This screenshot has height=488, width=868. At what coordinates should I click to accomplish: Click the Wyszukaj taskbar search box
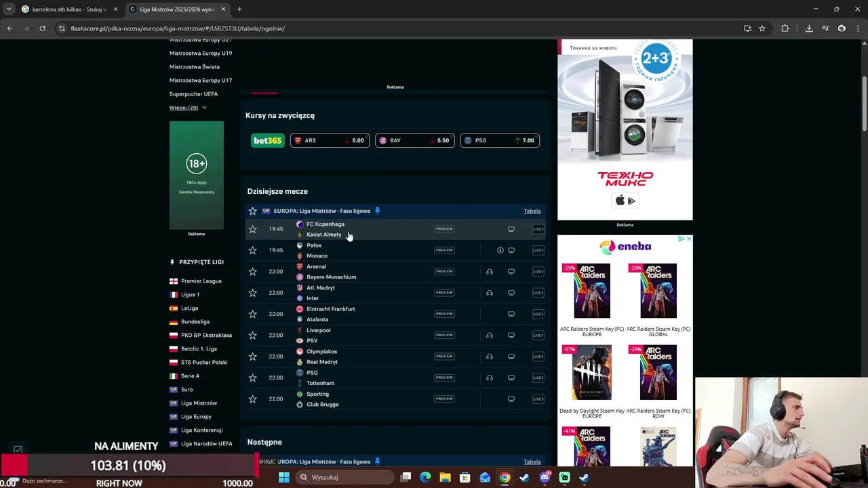(x=344, y=477)
